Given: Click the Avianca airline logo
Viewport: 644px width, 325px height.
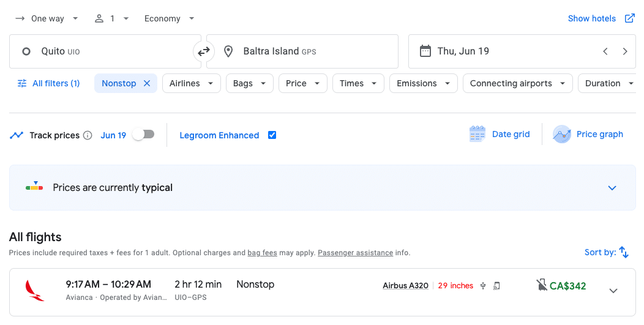Looking at the screenshot, I should tap(35, 290).
